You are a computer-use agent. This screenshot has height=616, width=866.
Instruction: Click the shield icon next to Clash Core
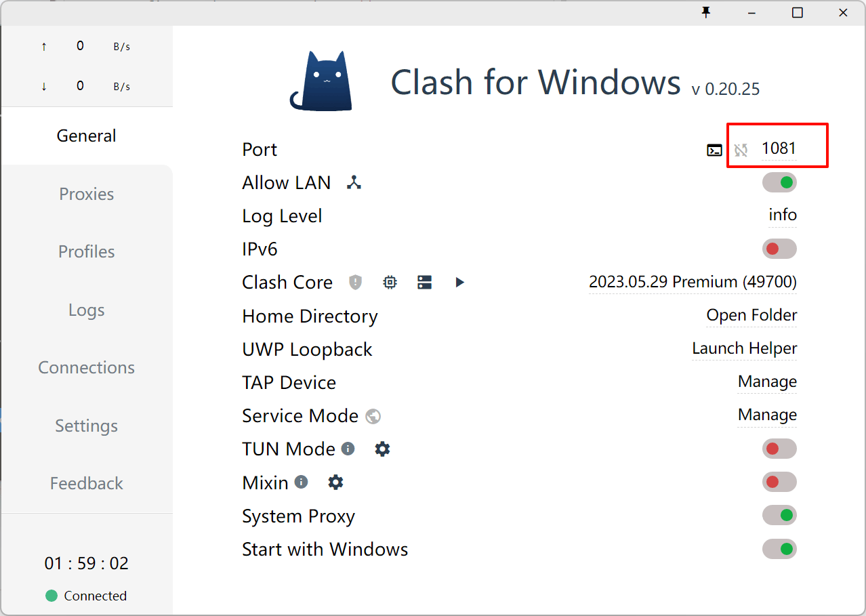point(356,283)
